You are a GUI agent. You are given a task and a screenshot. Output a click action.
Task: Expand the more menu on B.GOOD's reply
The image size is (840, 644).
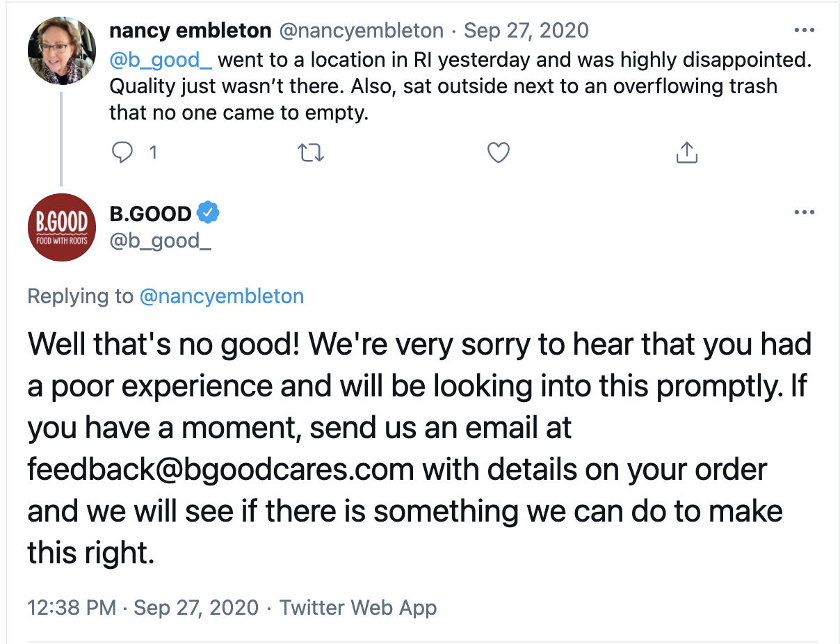point(804,212)
